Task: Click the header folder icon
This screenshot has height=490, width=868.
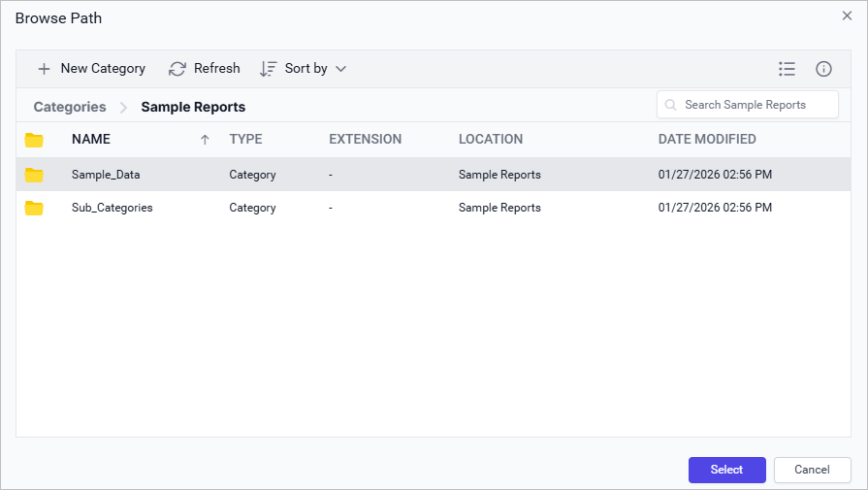Action: point(35,140)
